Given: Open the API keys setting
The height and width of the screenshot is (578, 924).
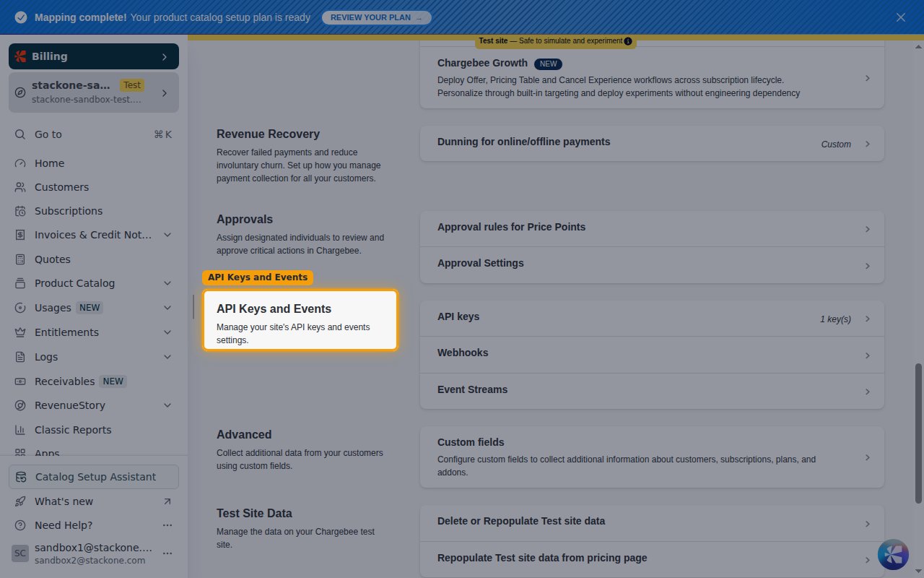Looking at the screenshot, I should [x=652, y=319].
